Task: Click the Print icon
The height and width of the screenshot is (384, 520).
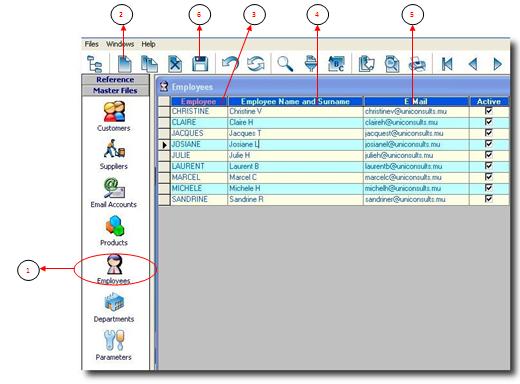Action: [417, 64]
